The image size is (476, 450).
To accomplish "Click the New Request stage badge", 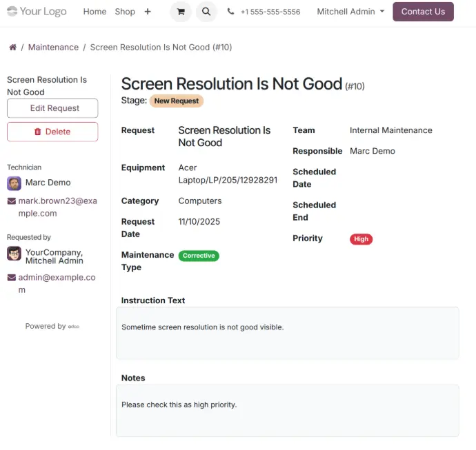I will pyautogui.click(x=177, y=101).
